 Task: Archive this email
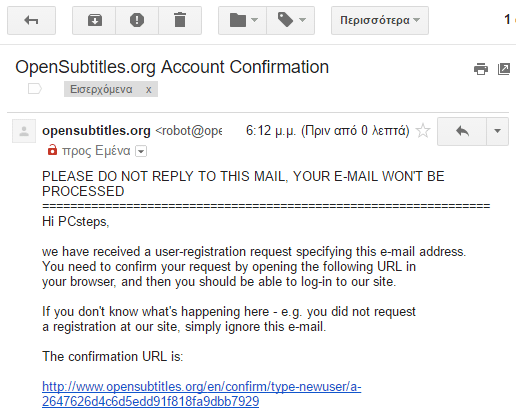pyautogui.click(x=94, y=20)
